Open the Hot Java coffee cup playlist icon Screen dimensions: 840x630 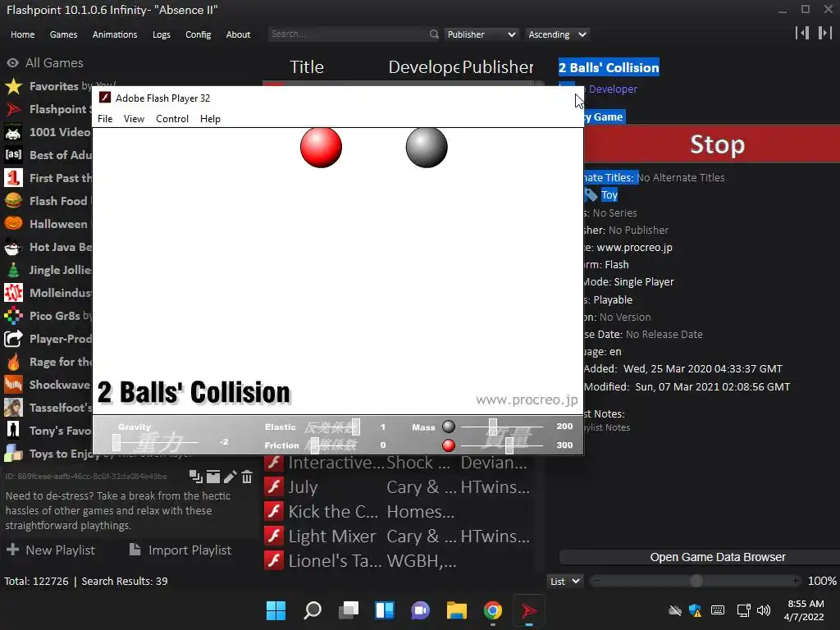click(13, 247)
